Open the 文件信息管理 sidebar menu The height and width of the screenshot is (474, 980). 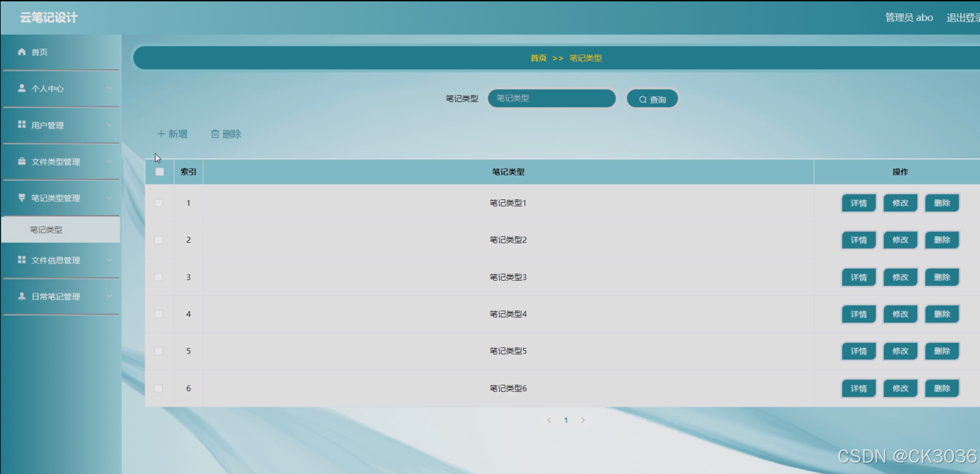coord(60,260)
